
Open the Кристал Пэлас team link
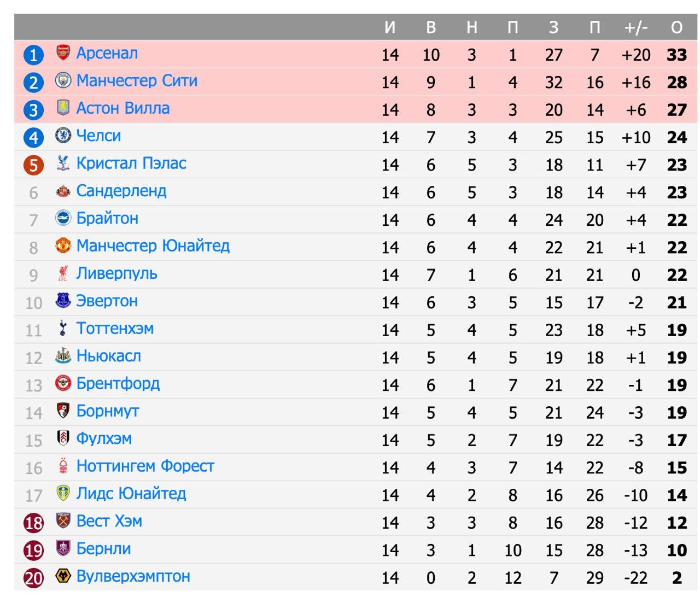tap(131, 163)
